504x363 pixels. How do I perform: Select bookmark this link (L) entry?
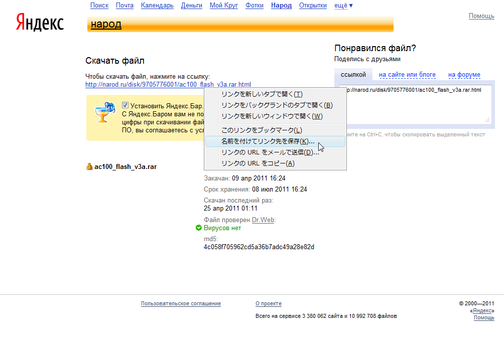click(275, 130)
